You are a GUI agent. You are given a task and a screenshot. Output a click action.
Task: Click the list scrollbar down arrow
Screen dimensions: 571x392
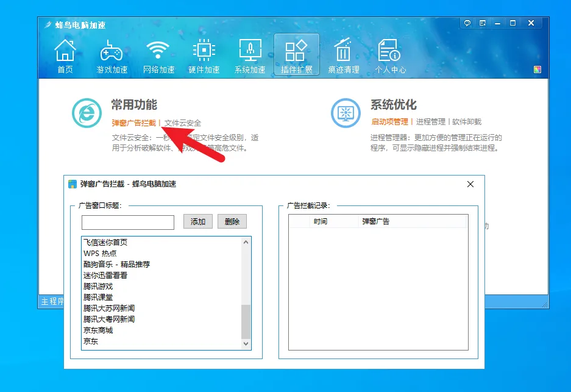point(246,344)
